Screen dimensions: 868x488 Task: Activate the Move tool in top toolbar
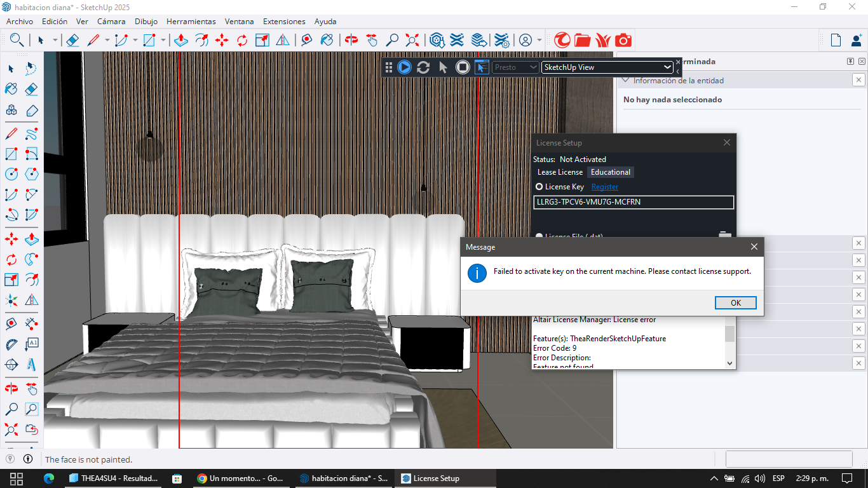tap(222, 40)
